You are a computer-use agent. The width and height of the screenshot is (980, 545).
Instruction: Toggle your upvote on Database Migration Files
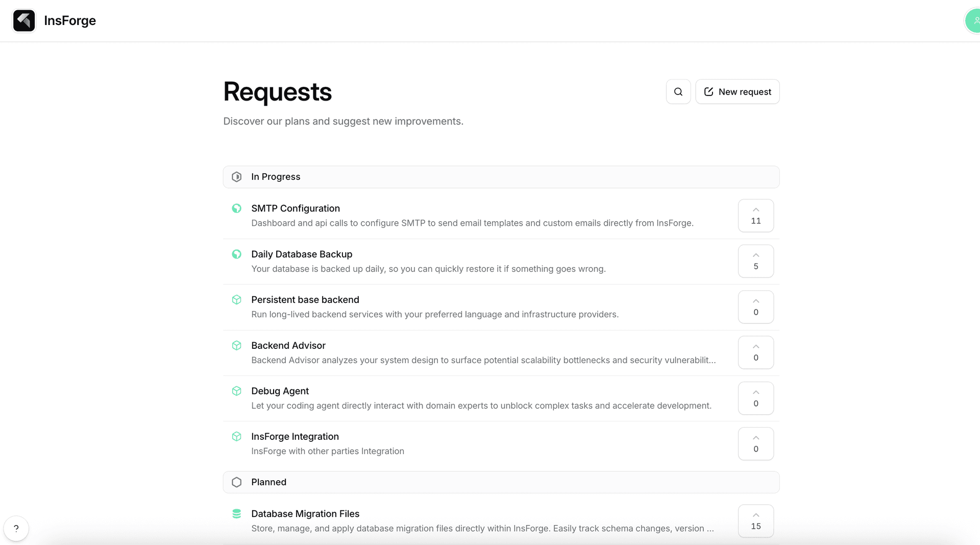755,520
